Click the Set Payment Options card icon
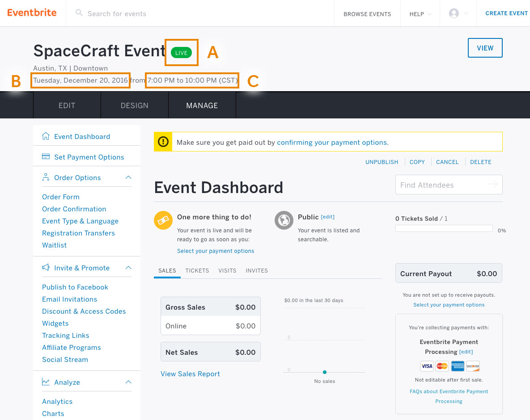The height and width of the screenshot is (420, 530). click(46, 157)
